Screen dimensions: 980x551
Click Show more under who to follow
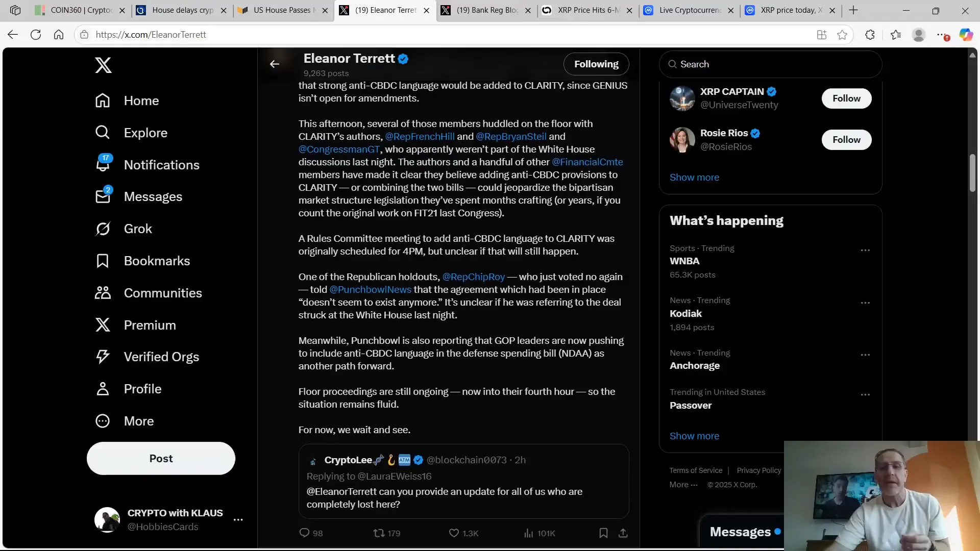point(694,177)
